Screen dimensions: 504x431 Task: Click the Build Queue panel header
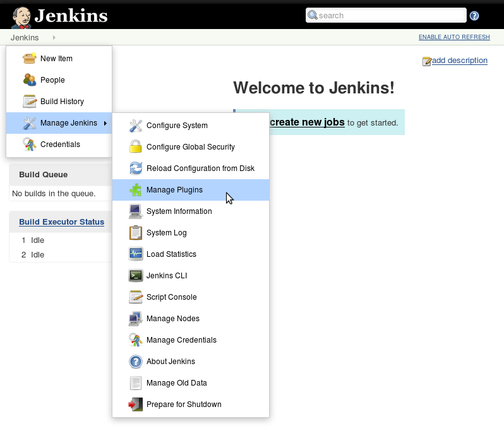tap(61, 175)
